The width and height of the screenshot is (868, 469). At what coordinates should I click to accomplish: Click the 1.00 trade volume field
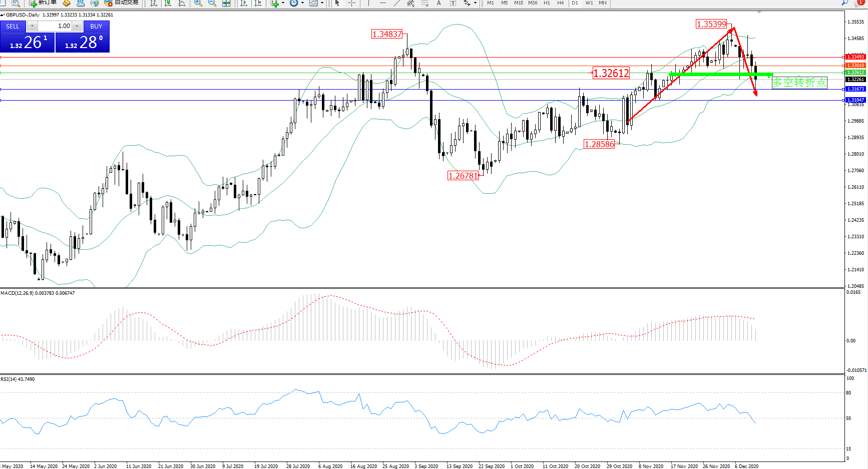pos(55,26)
